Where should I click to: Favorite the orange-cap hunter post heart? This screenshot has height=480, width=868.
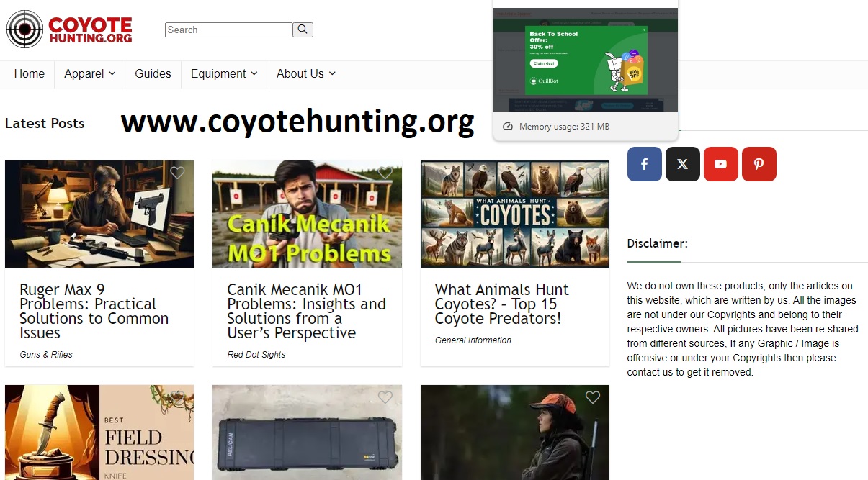pos(593,397)
